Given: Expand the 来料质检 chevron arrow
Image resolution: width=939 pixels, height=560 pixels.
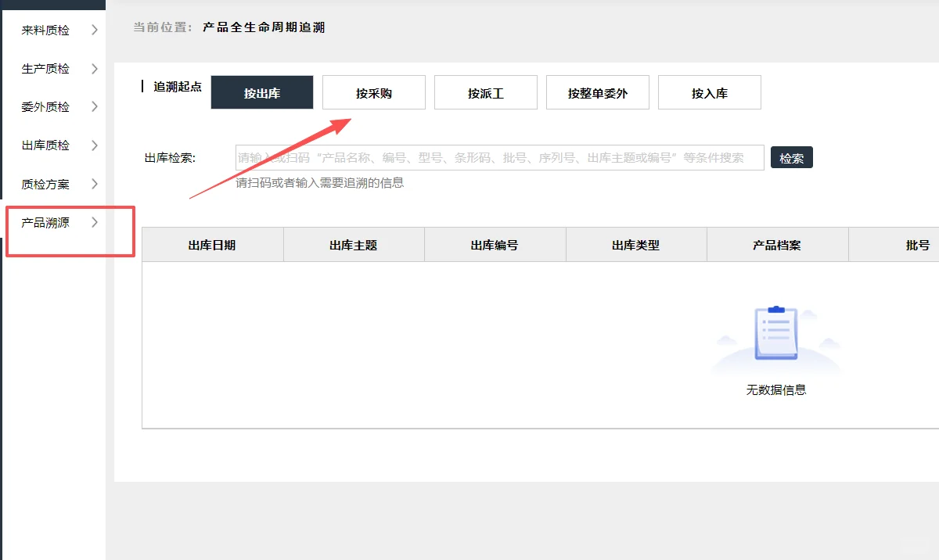Looking at the screenshot, I should (x=95, y=30).
